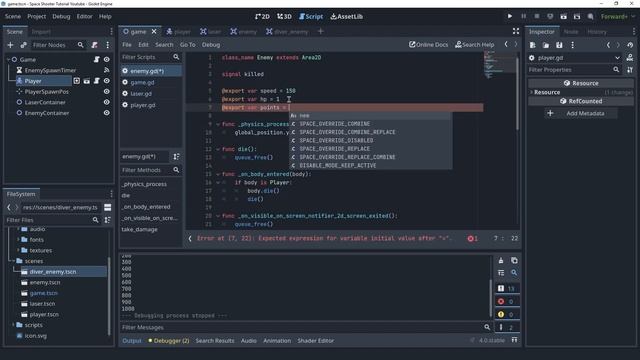Save the currently edited resource
Viewport: 640px width, 360px height.
pos(559,45)
